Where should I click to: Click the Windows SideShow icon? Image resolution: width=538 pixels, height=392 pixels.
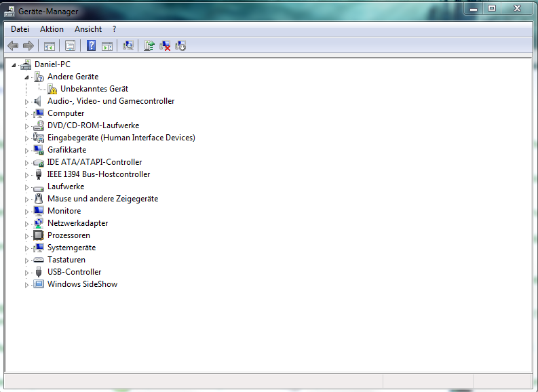39,284
